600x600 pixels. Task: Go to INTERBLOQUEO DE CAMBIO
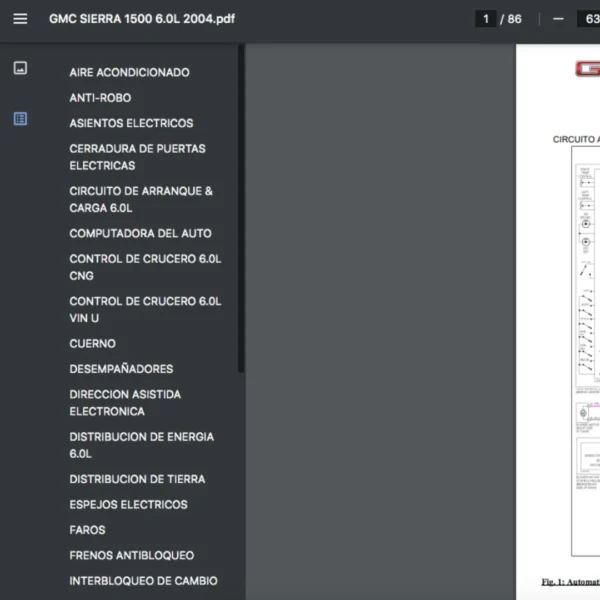pos(143,581)
